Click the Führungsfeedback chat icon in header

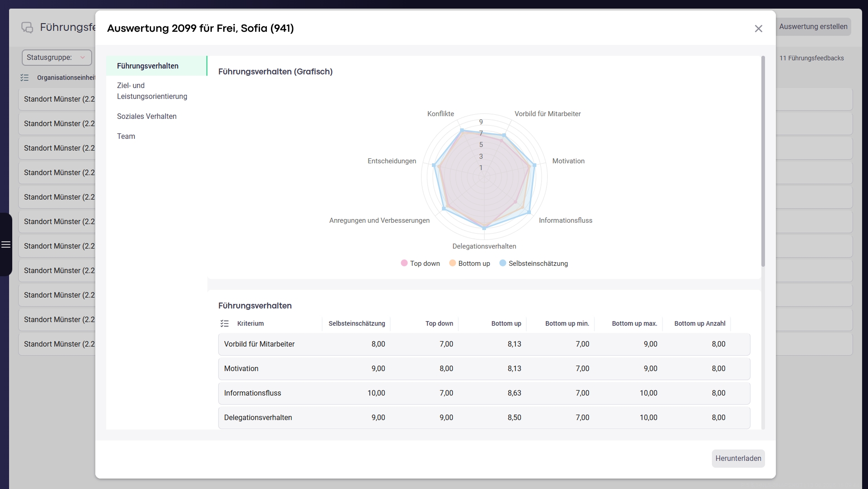point(27,28)
